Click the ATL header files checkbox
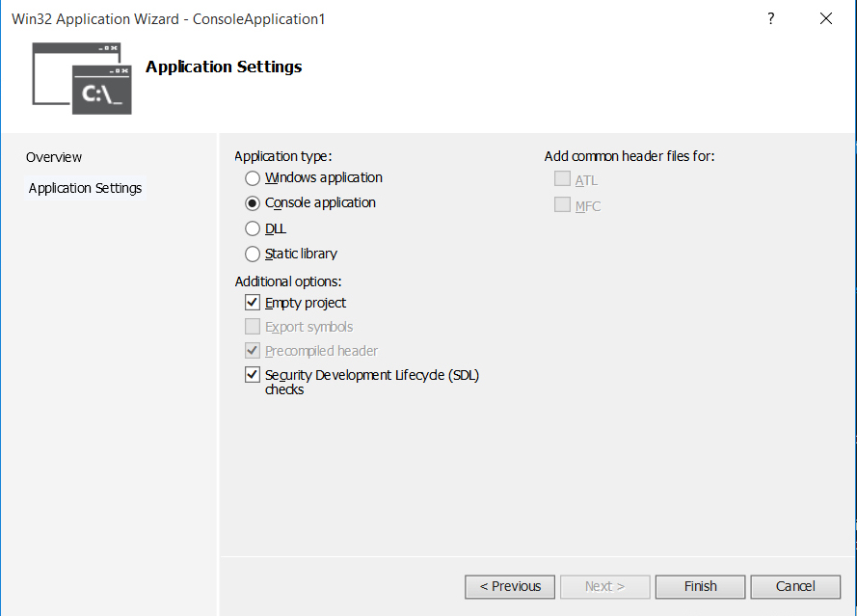 point(562,178)
